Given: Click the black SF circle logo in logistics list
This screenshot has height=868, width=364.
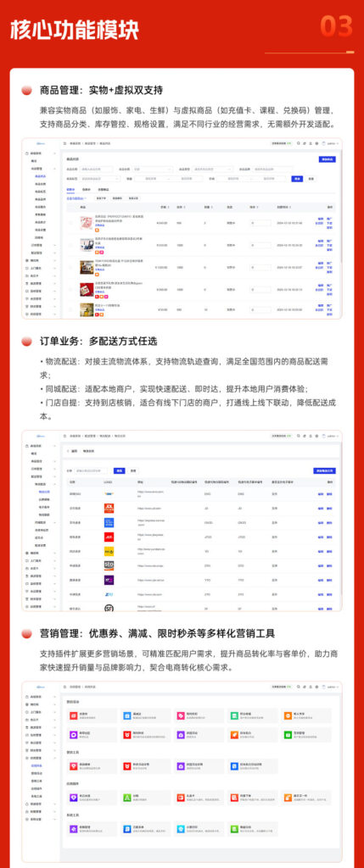Looking at the screenshot, I should (x=109, y=608).
